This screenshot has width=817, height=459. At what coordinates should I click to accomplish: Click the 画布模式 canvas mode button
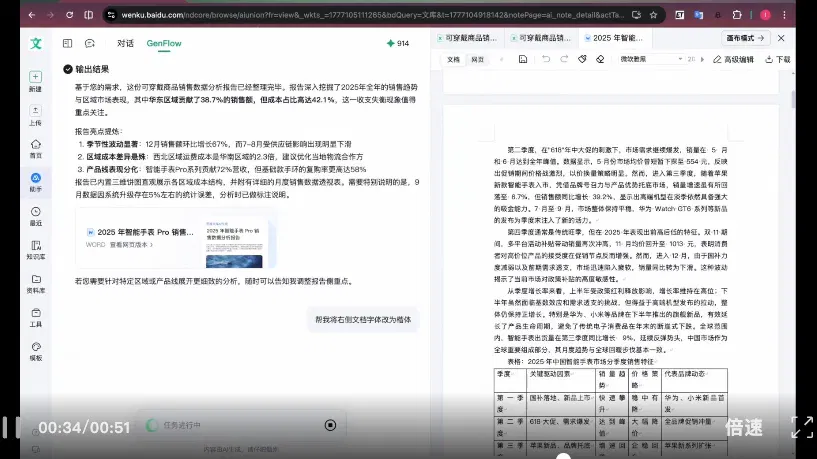(745, 38)
